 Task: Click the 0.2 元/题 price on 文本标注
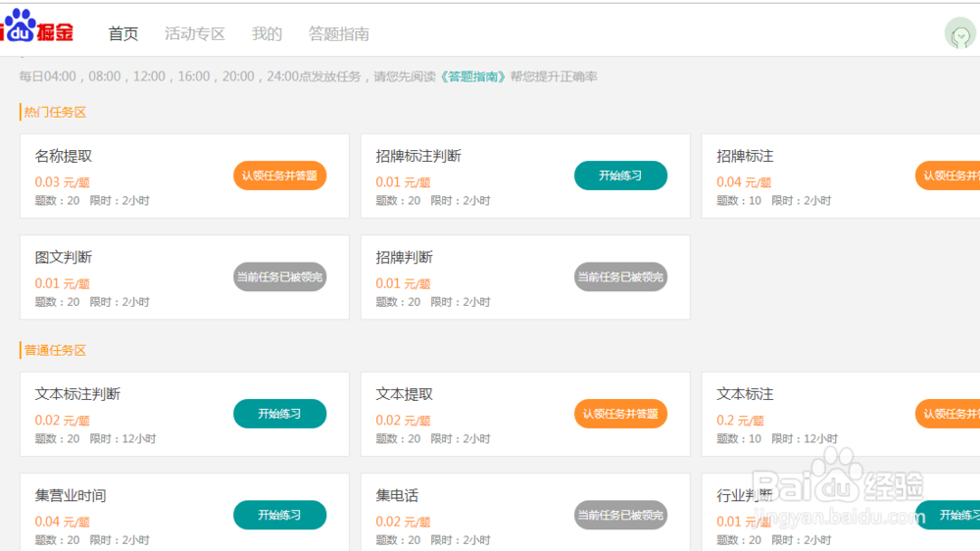pos(740,421)
